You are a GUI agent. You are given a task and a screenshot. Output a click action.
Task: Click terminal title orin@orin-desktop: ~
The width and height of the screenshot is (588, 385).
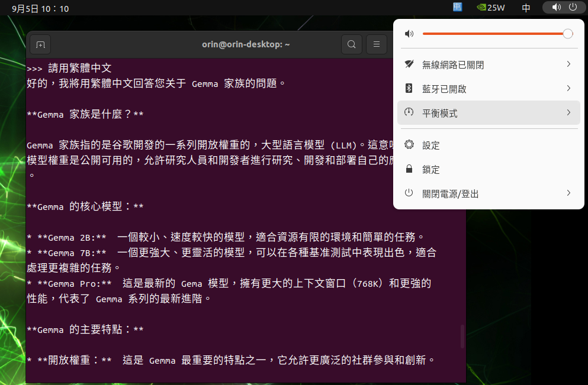[x=246, y=44]
